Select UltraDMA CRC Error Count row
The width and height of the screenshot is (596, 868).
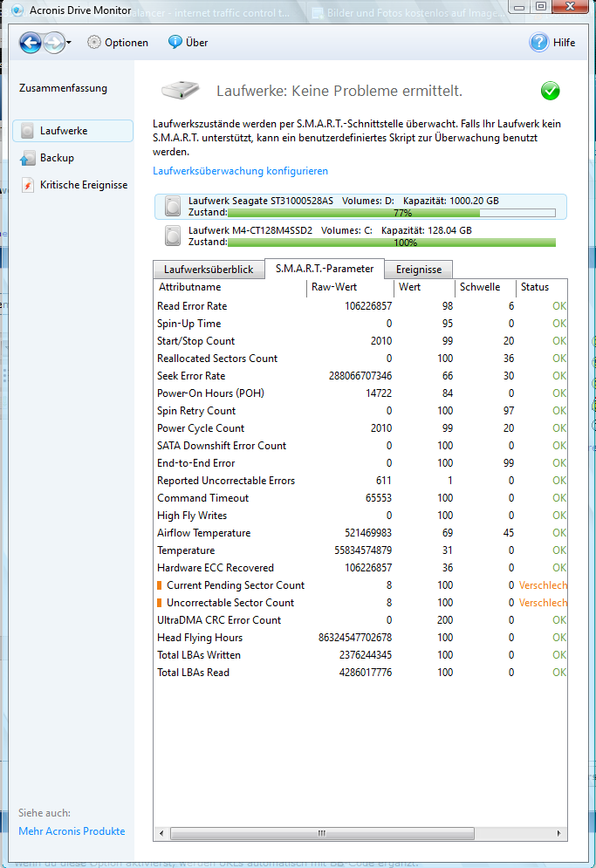[360, 620]
